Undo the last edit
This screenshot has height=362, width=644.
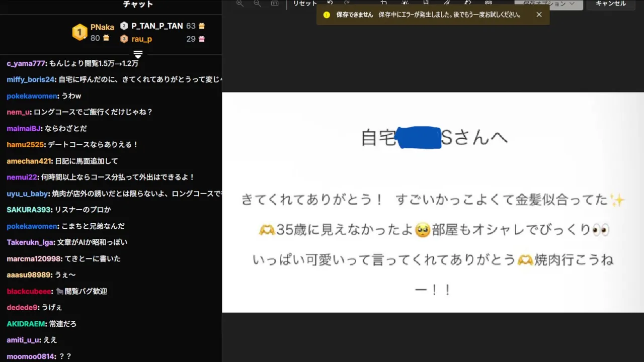[330, 4]
